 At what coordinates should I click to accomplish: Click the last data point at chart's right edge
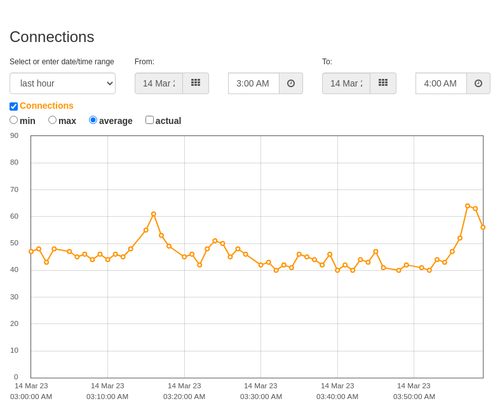point(483,227)
